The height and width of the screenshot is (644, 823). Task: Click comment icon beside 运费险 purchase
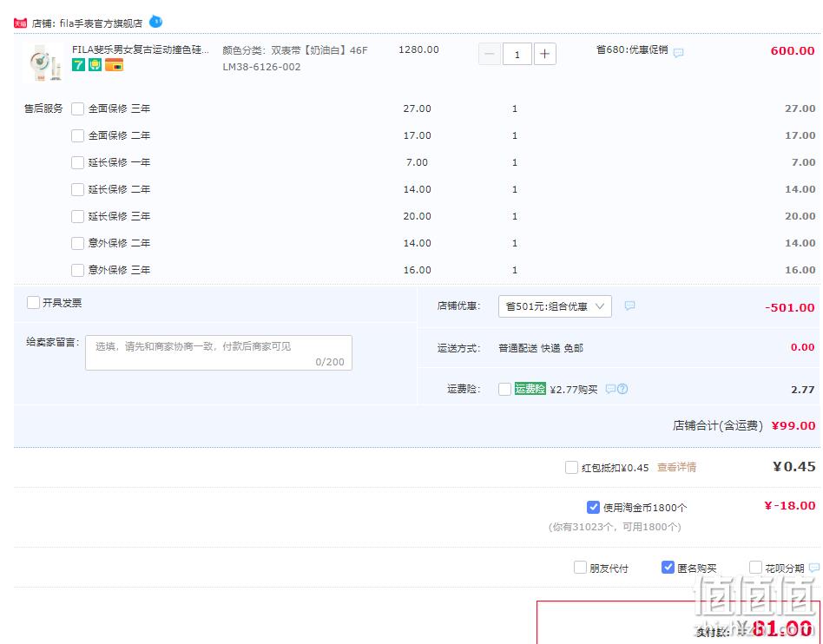pos(610,389)
